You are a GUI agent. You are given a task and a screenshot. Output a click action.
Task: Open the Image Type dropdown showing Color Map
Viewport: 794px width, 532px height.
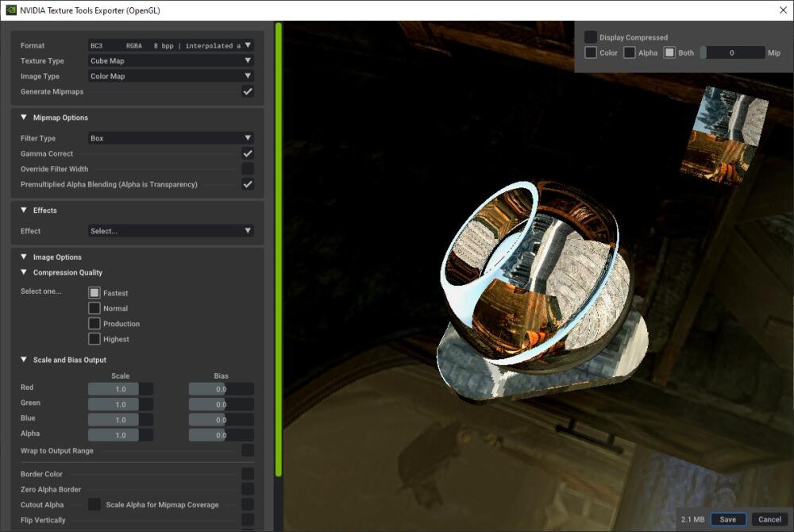click(171, 76)
